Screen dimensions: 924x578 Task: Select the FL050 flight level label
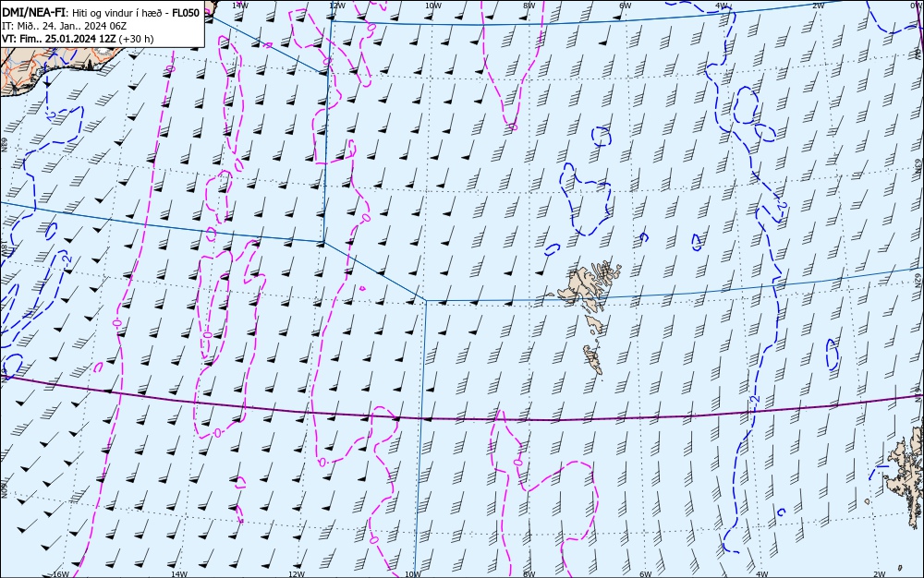tap(186, 13)
